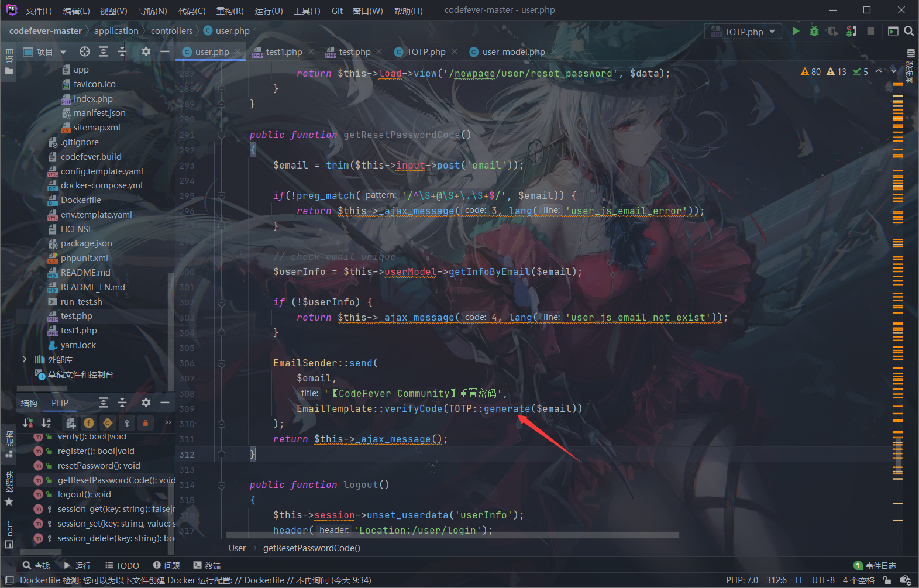Collapse all in structure panel
919x588 pixels.
[122, 403]
